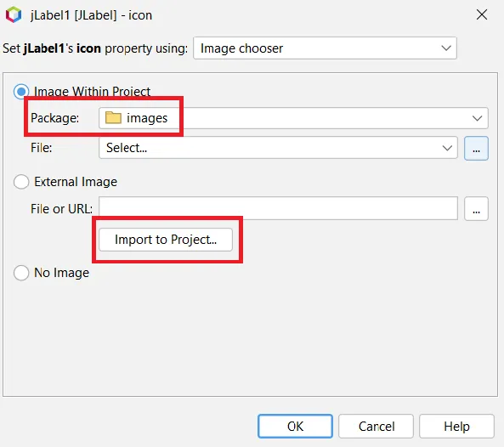Expand the Package dropdown showing images

[293, 118]
